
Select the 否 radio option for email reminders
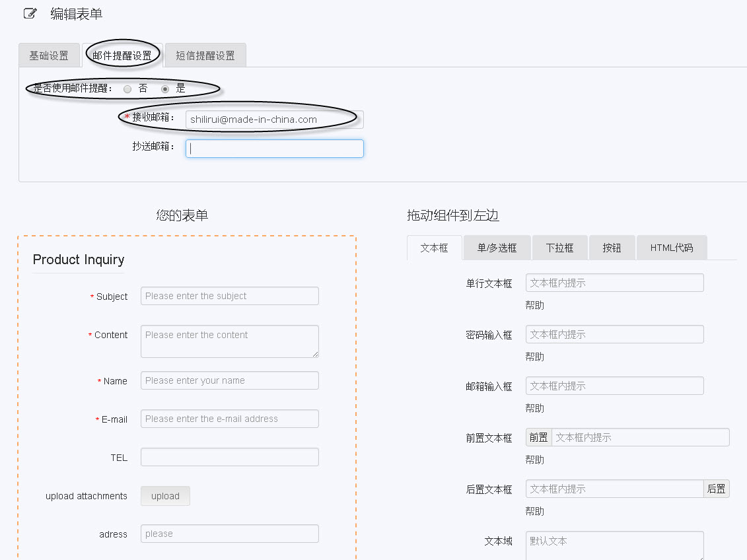127,88
